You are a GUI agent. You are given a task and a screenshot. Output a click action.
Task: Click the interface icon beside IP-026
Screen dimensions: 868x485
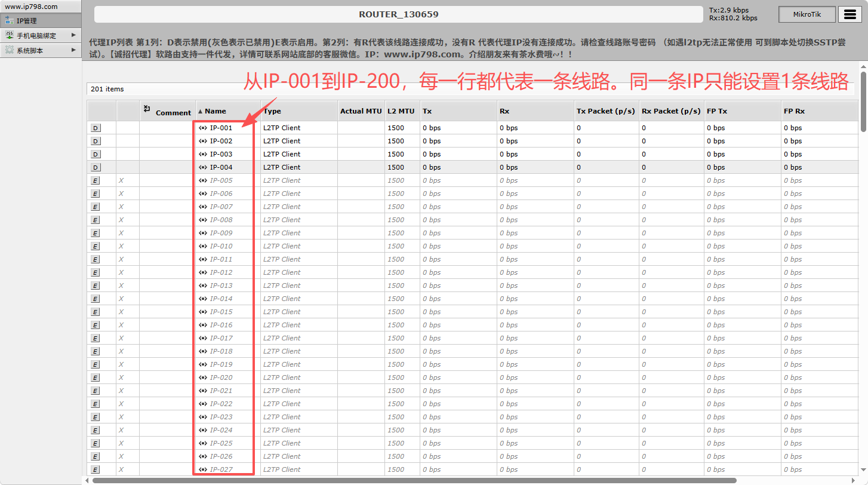(203, 456)
